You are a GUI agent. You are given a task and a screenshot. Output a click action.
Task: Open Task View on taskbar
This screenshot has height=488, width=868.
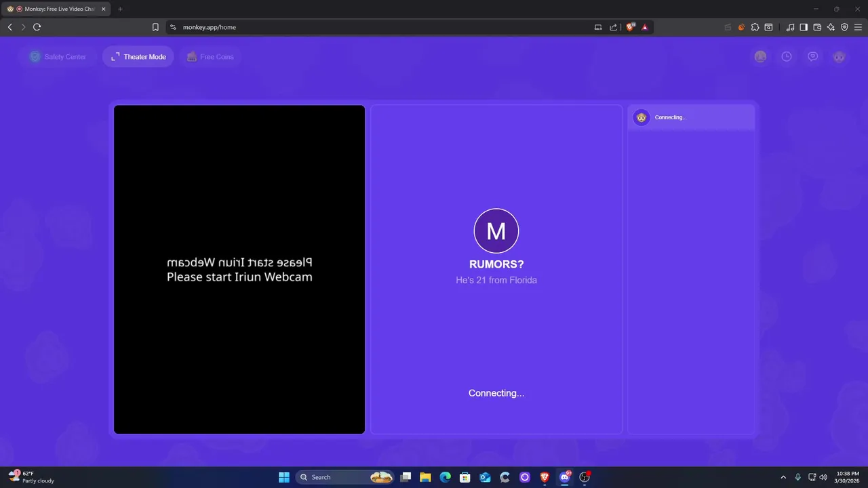[x=406, y=477]
